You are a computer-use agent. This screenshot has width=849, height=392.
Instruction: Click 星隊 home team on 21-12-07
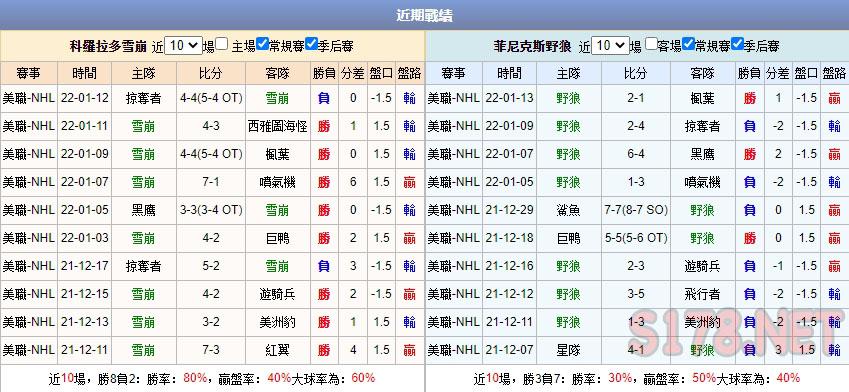coord(568,350)
